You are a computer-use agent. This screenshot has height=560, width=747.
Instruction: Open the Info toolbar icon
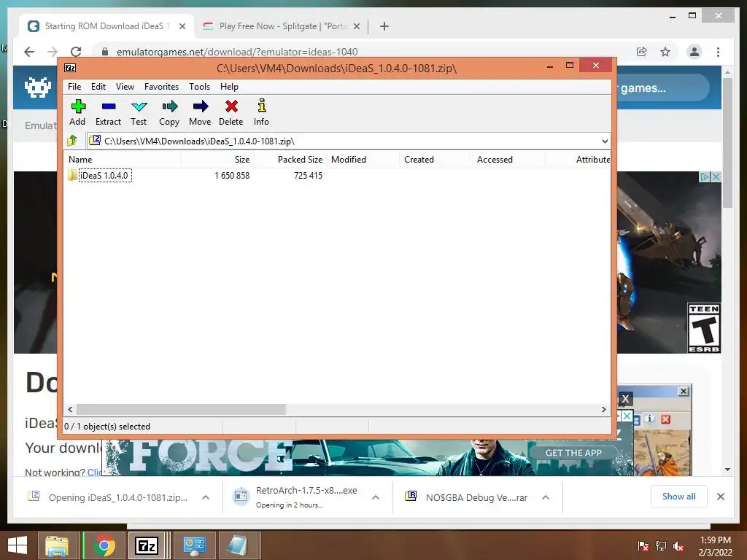coord(261,112)
